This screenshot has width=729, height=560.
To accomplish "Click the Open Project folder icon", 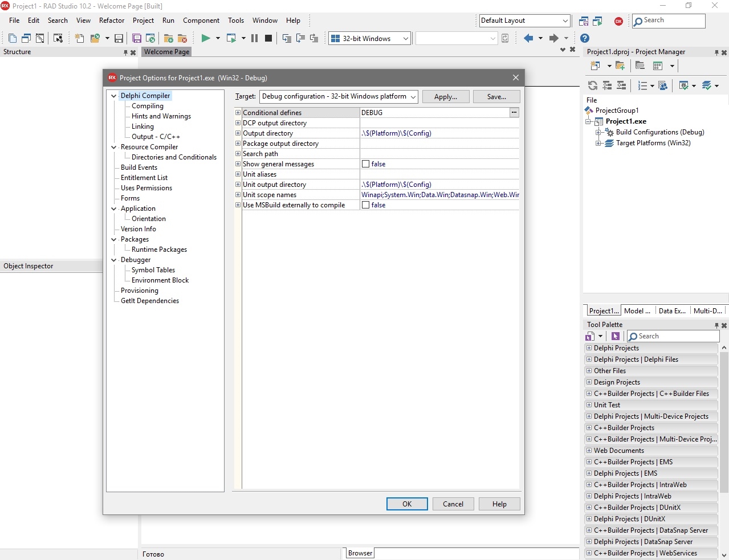I will (x=95, y=38).
